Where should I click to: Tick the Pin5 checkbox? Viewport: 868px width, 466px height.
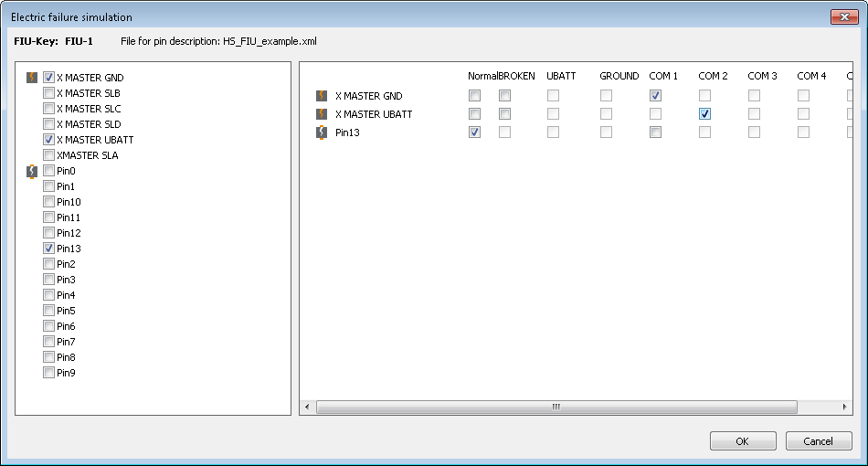[48, 310]
